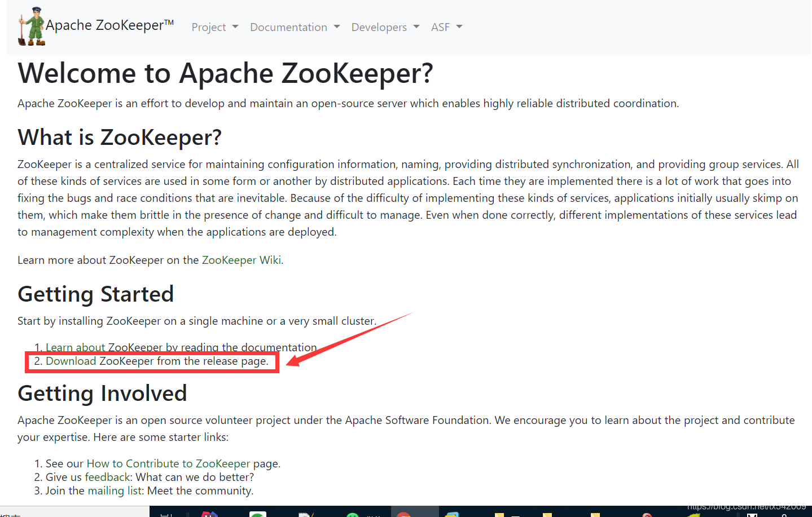Image resolution: width=812 pixels, height=517 pixels.
Task: Open the Developers dropdown menu
Action: click(385, 27)
